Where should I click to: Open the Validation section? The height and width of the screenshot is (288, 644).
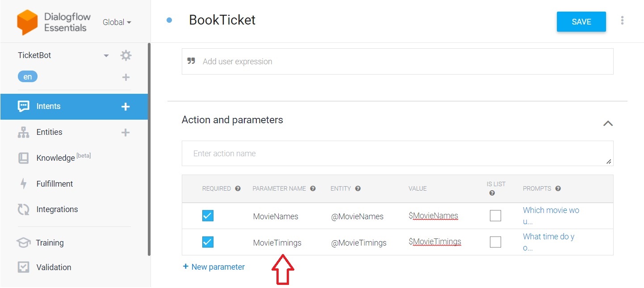pyautogui.click(x=54, y=267)
